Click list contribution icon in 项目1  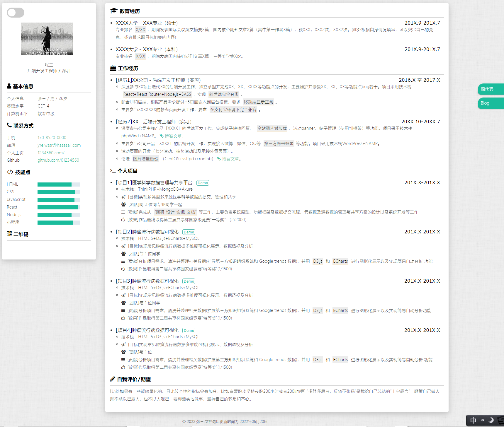tap(123, 212)
